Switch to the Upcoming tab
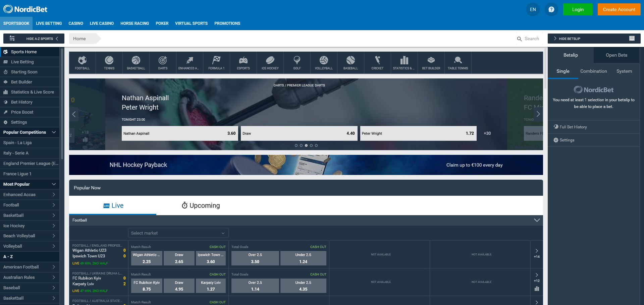Screen dimensions: 644x305 [x=201, y=205]
